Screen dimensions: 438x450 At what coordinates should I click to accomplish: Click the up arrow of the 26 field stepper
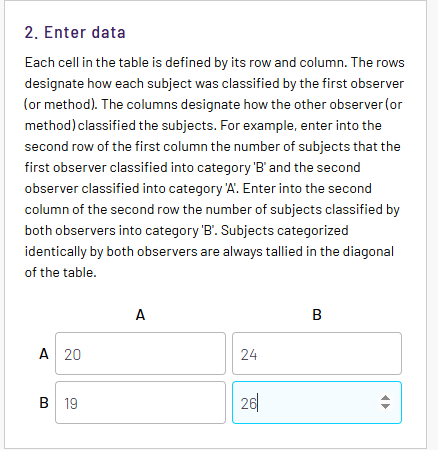[385, 398]
